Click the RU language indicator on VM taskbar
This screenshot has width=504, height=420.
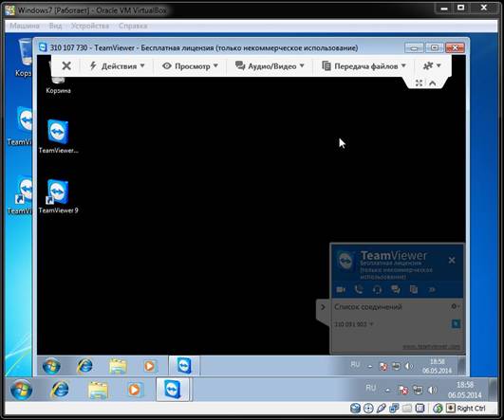pyautogui.click(x=370, y=388)
